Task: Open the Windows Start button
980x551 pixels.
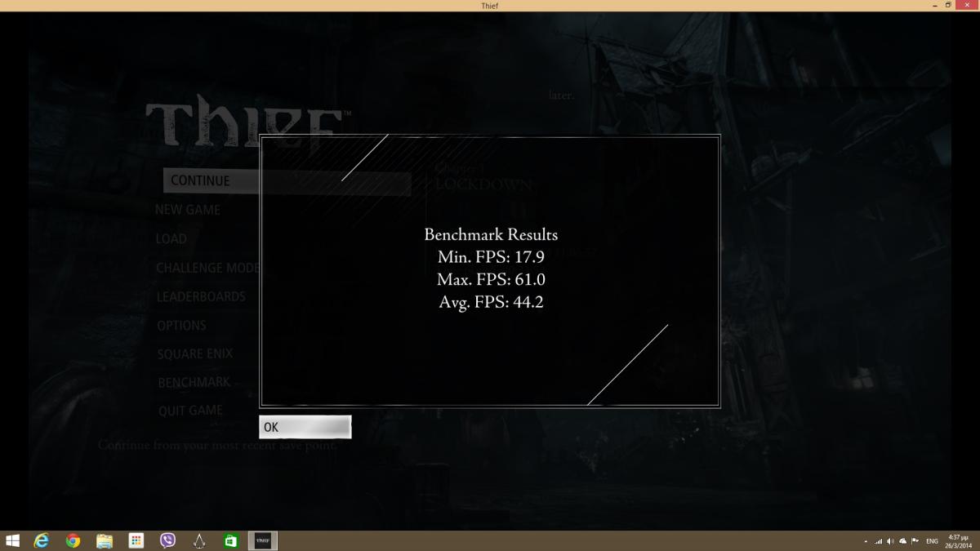Action: point(13,540)
